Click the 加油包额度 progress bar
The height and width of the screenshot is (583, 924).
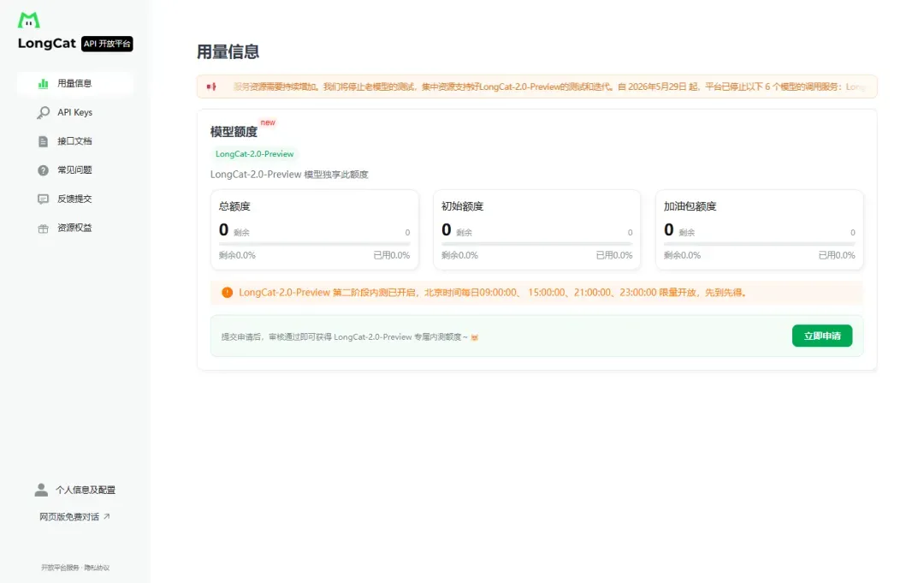[759, 243]
